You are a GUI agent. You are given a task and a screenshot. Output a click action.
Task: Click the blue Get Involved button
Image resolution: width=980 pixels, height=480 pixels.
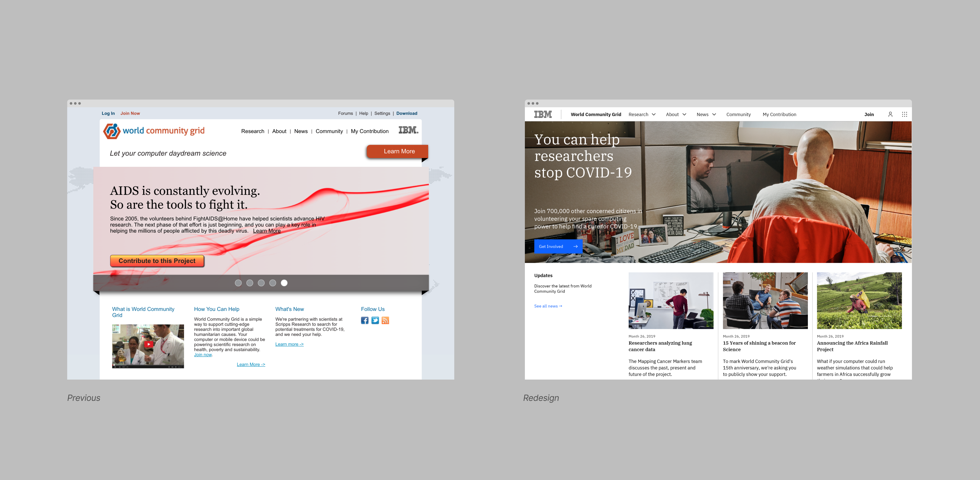pyautogui.click(x=558, y=246)
